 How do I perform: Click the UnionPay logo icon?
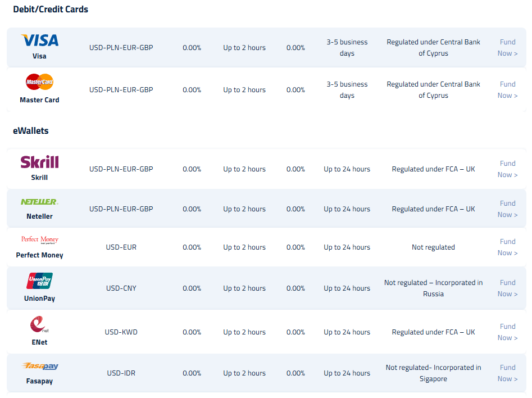pos(40,281)
